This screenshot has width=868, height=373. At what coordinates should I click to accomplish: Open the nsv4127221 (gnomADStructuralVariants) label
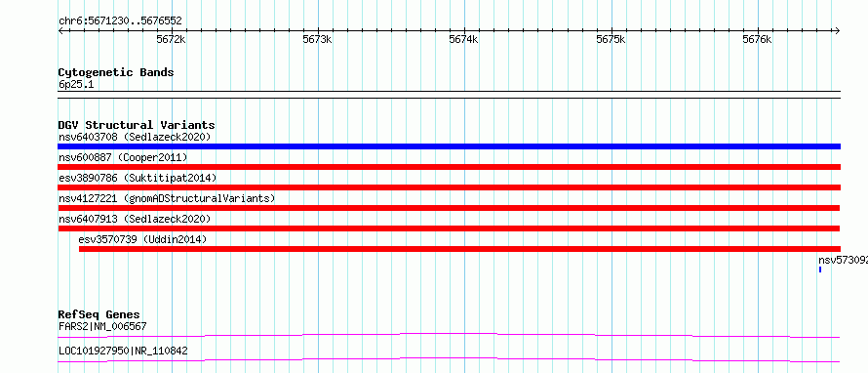[x=167, y=198]
